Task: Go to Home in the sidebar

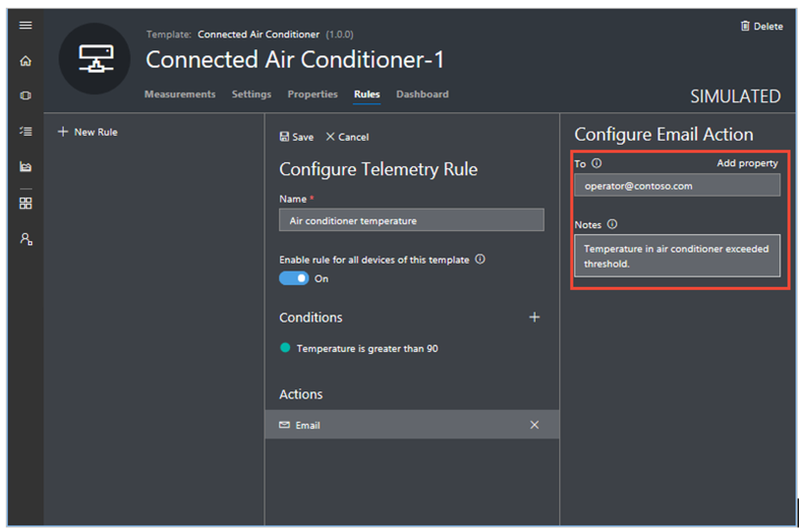Action: [25, 61]
